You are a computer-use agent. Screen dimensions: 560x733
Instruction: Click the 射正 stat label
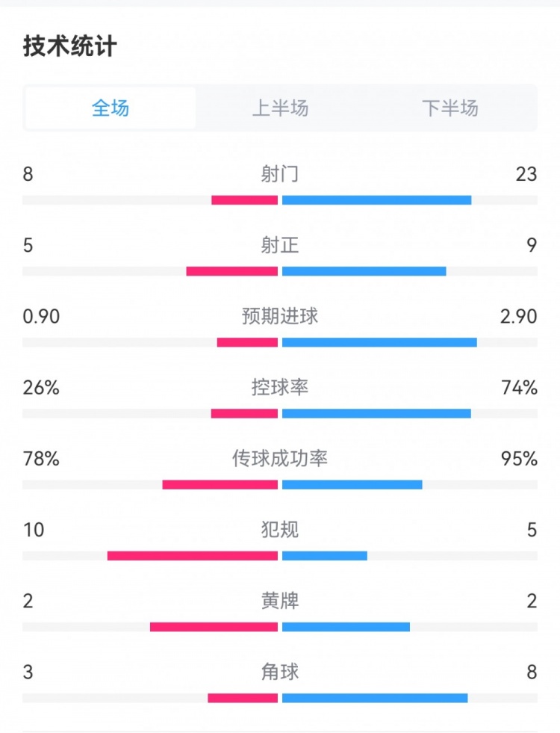point(280,245)
